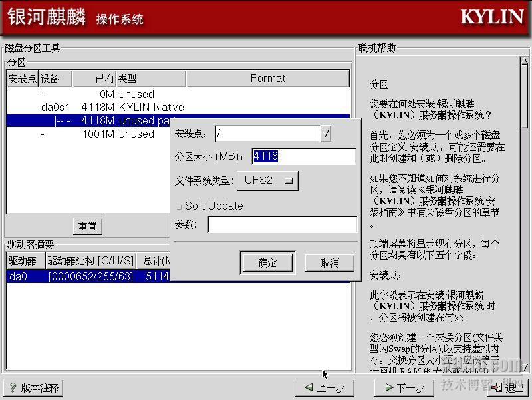Click the 确定 confirm button
532x400 pixels.
pos(267,262)
